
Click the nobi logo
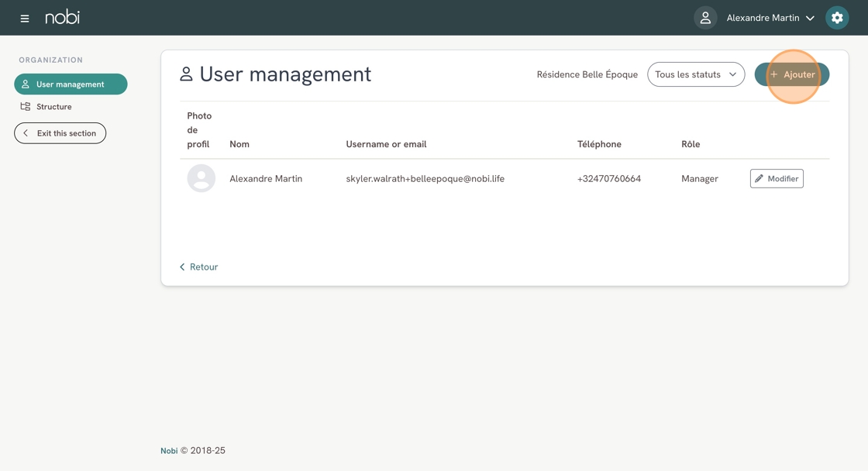(62, 17)
